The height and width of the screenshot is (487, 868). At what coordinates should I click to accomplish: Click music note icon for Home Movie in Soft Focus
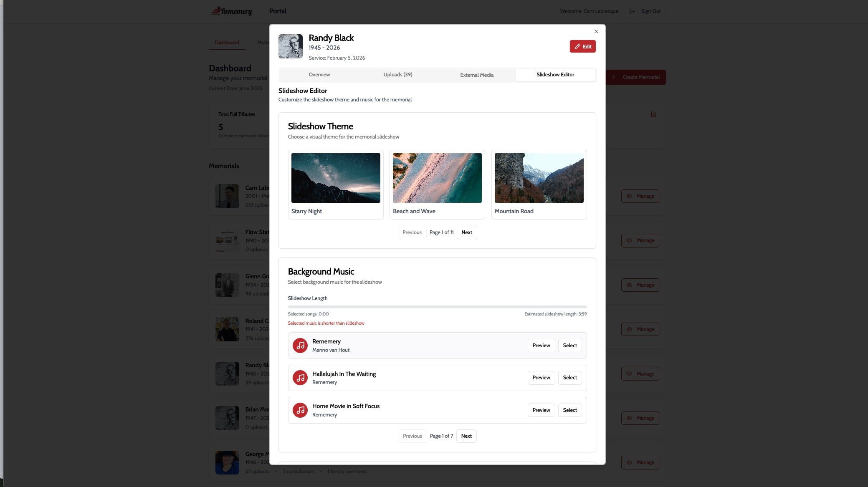point(300,410)
